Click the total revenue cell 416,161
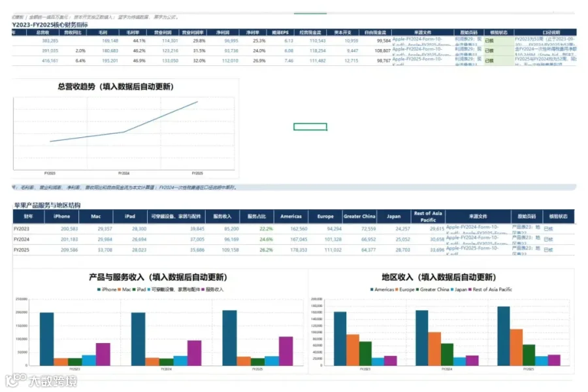The image size is (588, 392). (50, 61)
